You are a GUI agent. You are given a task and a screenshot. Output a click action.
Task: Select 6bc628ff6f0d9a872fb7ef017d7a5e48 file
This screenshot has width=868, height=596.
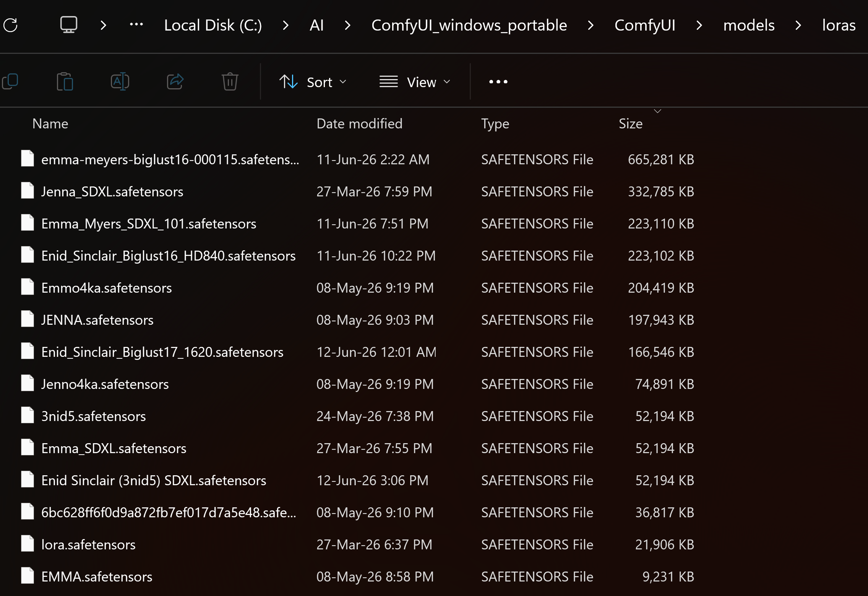point(169,512)
